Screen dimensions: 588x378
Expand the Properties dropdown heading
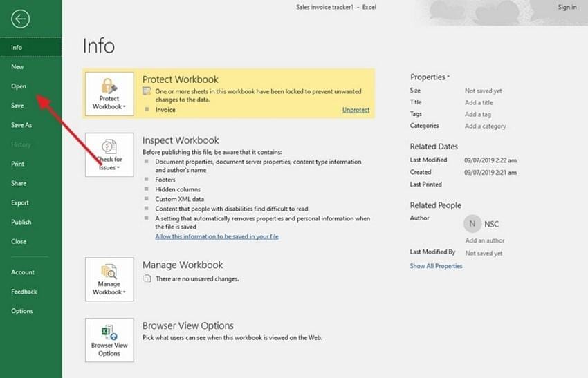(x=430, y=77)
